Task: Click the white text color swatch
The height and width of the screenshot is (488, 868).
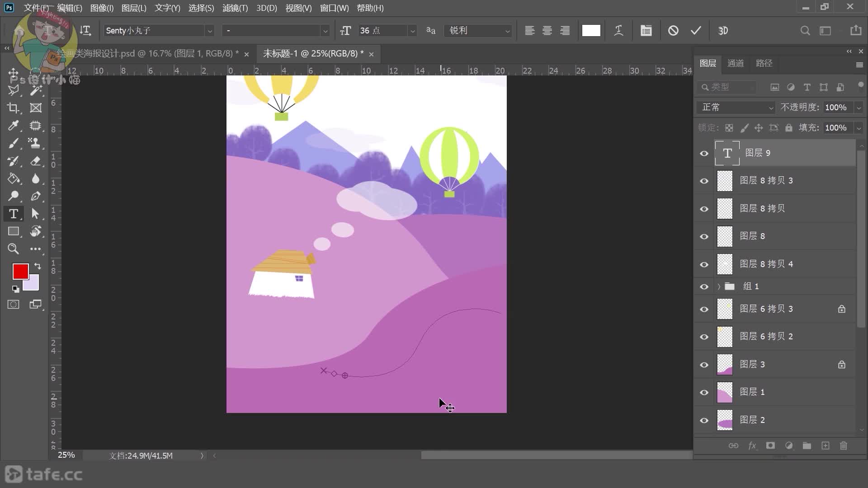Action: pyautogui.click(x=591, y=31)
